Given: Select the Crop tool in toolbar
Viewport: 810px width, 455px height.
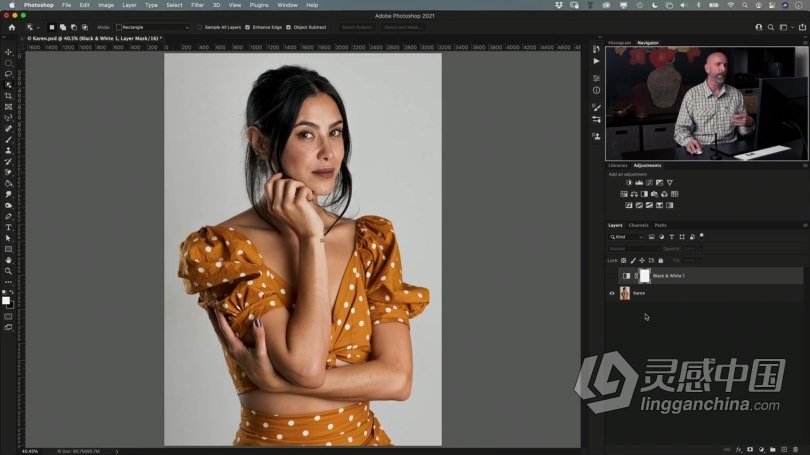Looking at the screenshot, I should click(x=8, y=96).
